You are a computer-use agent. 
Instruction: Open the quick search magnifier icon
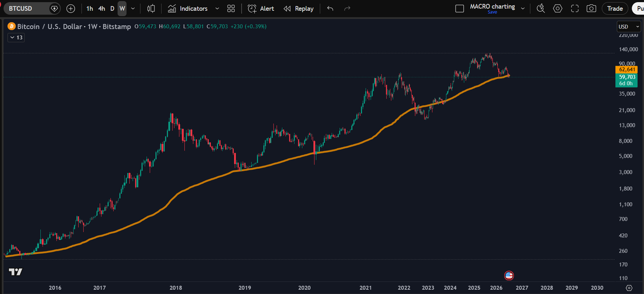point(541,8)
